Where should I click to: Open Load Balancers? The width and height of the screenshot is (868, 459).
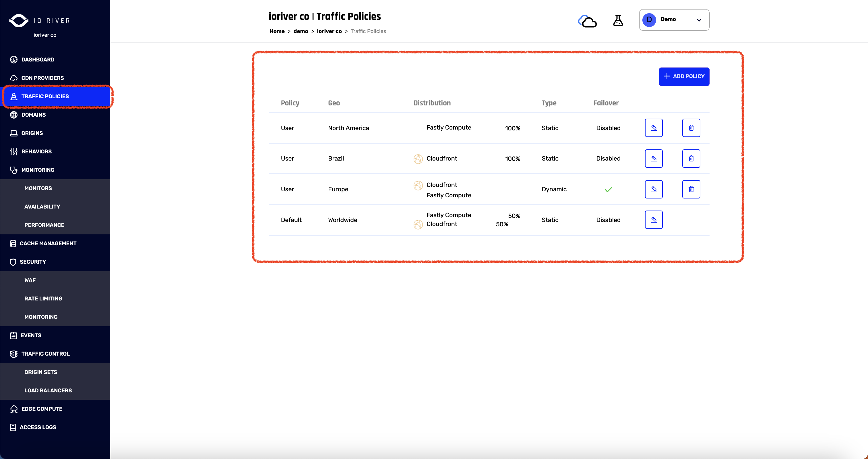click(x=48, y=391)
